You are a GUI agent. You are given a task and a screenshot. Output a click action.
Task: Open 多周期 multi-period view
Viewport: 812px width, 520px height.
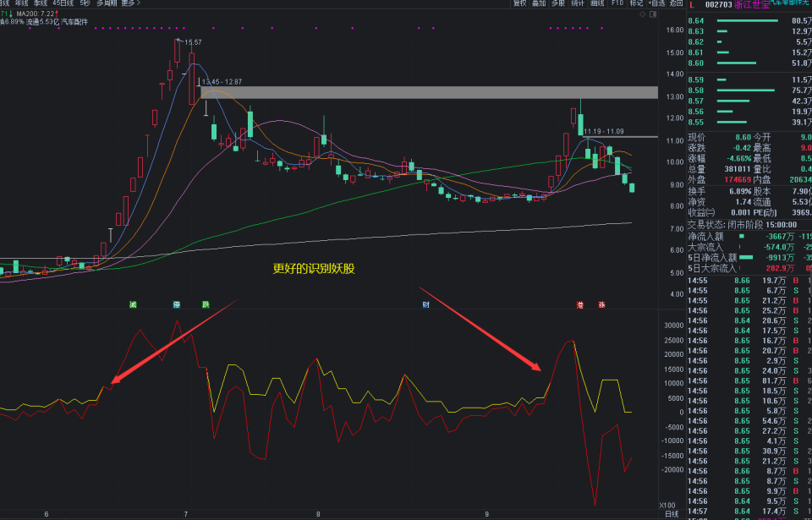[x=107, y=3]
